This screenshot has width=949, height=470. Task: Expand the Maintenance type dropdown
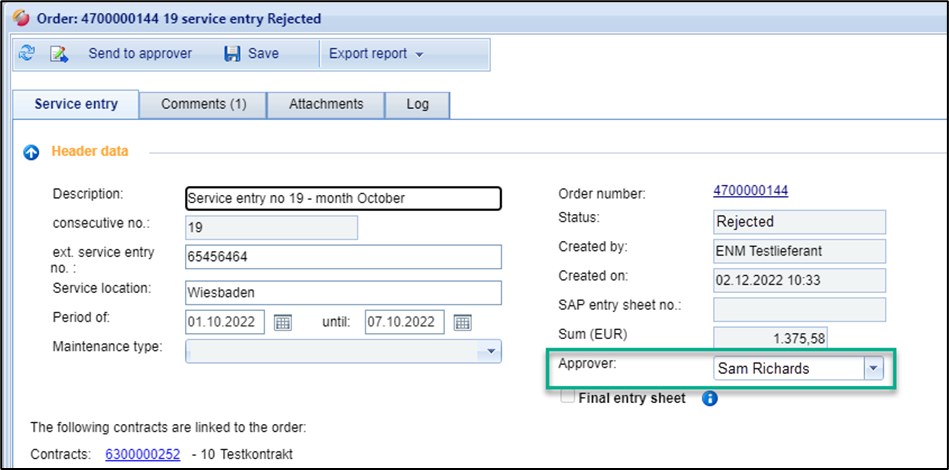tap(491, 351)
